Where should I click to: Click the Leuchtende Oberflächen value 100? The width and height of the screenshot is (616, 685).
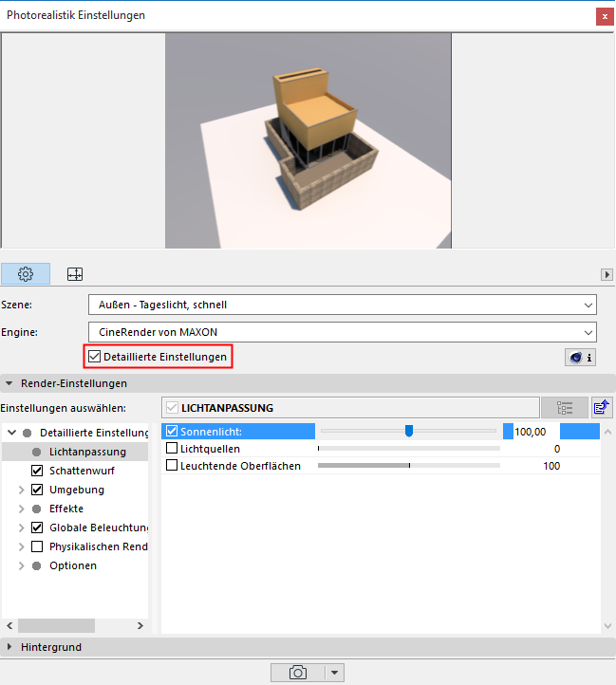coord(551,466)
